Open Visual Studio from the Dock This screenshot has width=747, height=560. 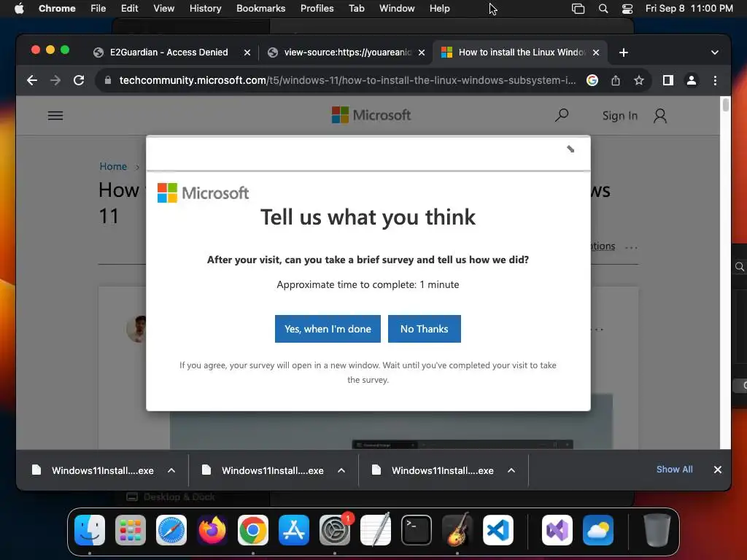(557, 530)
